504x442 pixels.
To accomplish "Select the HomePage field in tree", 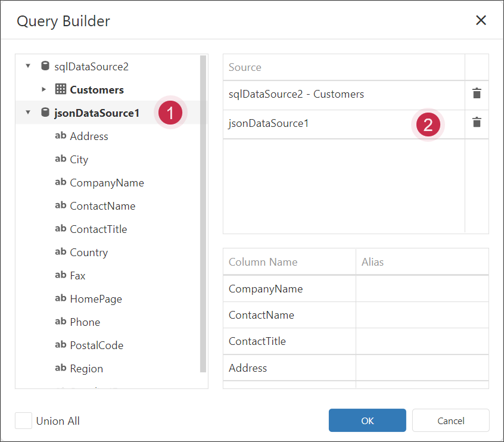I will pyautogui.click(x=95, y=299).
